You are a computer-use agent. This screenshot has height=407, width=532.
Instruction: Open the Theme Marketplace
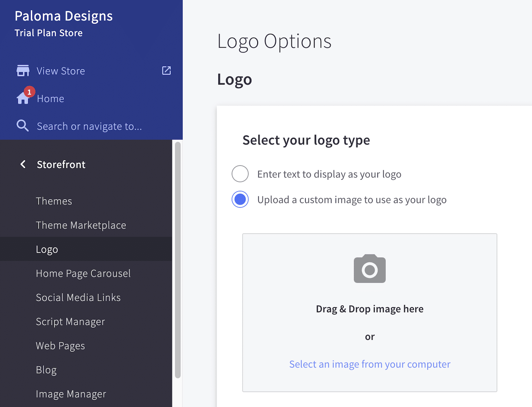coord(81,225)
